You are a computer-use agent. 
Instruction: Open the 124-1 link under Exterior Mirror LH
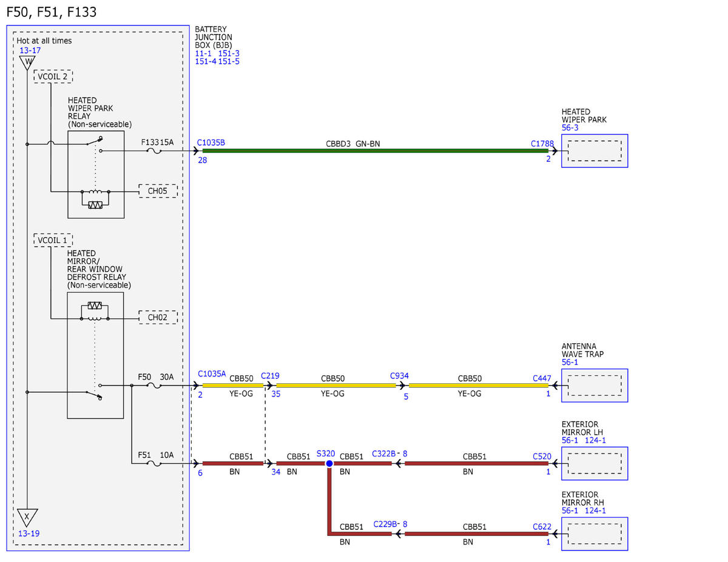tap(595, 441)
